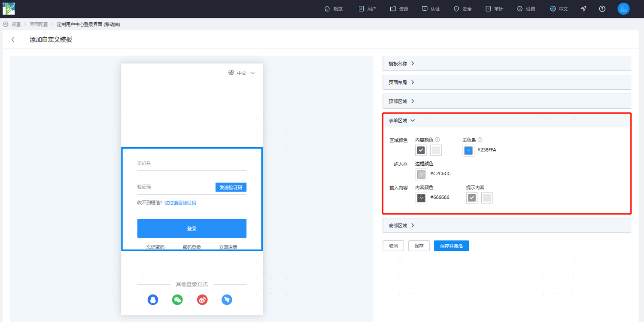The image size is (644, 322).
Task: Collapse the 表单区域 section
Action: [x=507, y=121]
